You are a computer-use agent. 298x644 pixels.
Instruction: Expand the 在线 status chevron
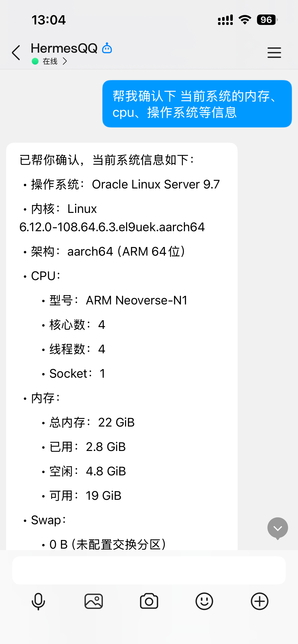[x=65, y=61]
